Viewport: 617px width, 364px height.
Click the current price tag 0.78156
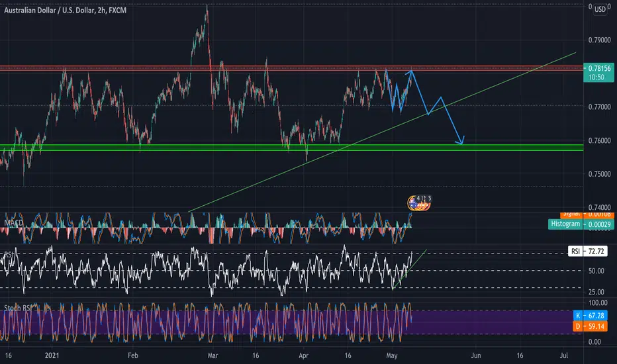point(599,68)
